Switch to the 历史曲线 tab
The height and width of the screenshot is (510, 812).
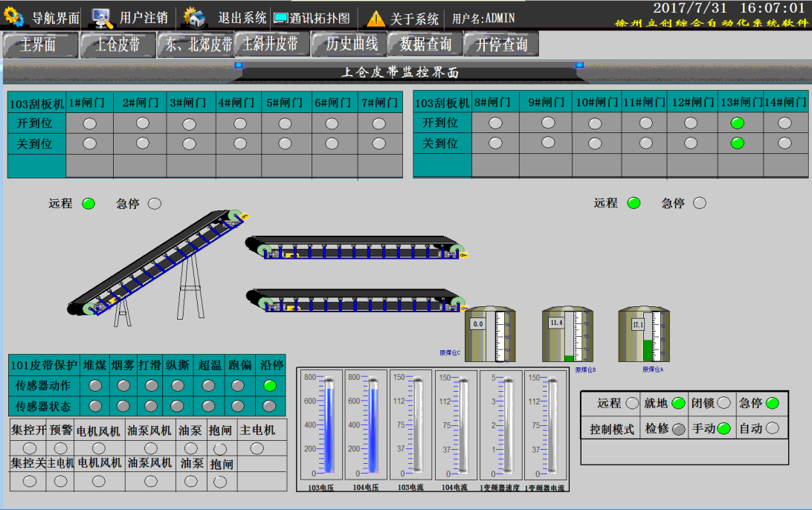point(352,45)
